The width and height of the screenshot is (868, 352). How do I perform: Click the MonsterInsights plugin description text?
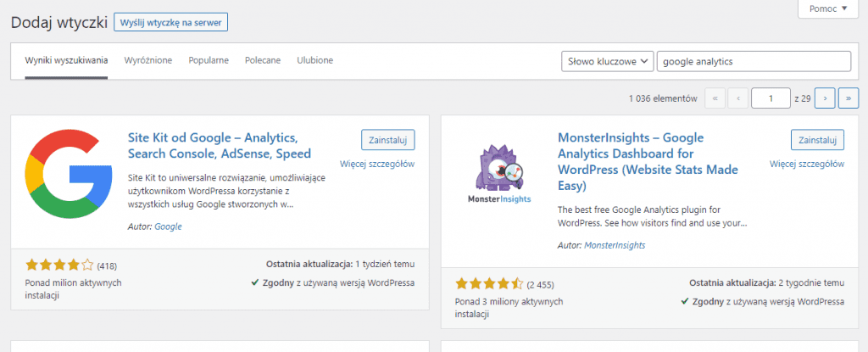tap(654, 217)
